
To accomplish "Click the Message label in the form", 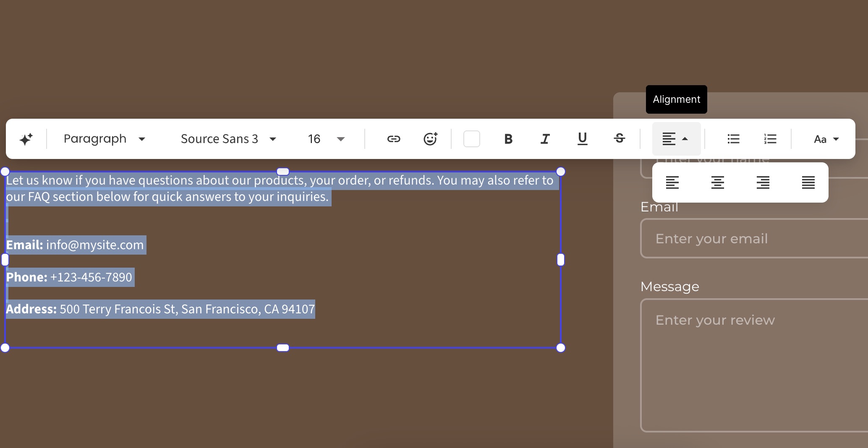I will coord(670,287).
